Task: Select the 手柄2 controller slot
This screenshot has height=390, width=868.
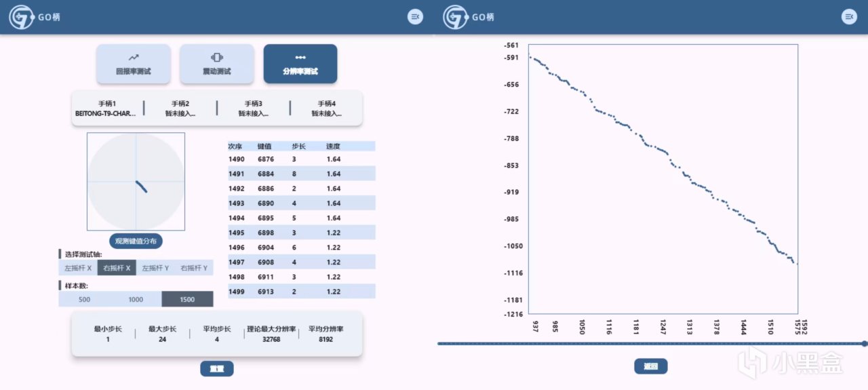Action: click(x=180, y=109)
